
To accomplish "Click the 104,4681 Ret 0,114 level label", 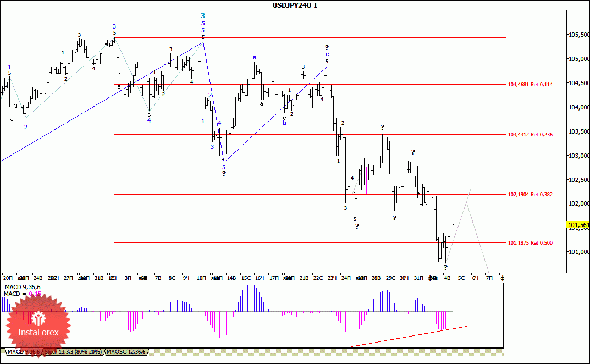I will coord(530,84).
